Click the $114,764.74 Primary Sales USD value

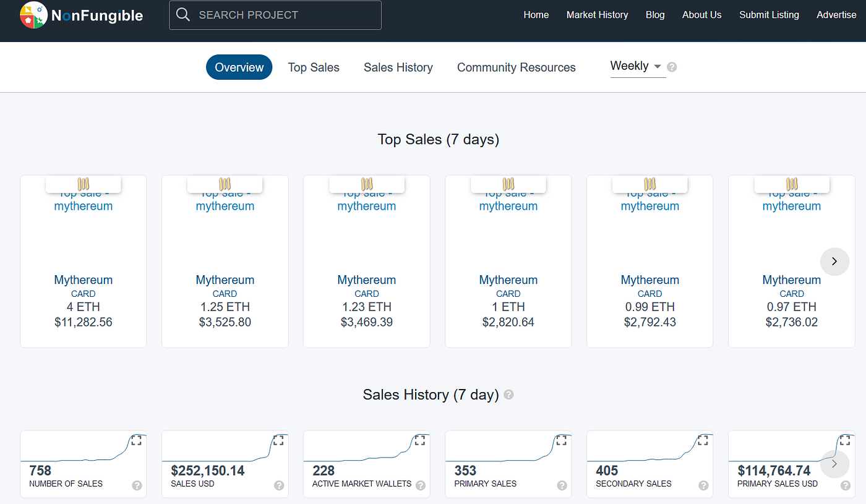point(774,471)
